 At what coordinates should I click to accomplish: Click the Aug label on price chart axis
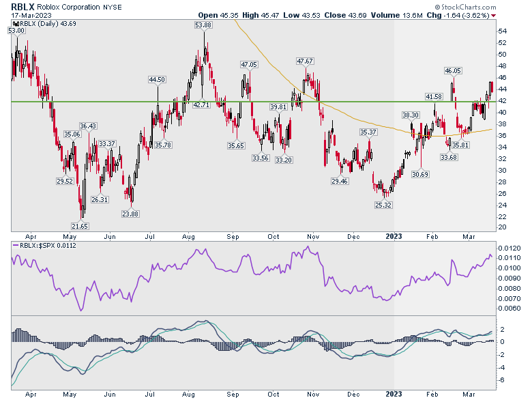(188, 236)
